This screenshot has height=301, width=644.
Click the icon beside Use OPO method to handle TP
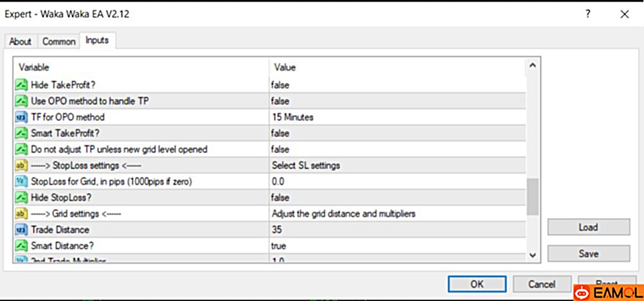(21, 101)
